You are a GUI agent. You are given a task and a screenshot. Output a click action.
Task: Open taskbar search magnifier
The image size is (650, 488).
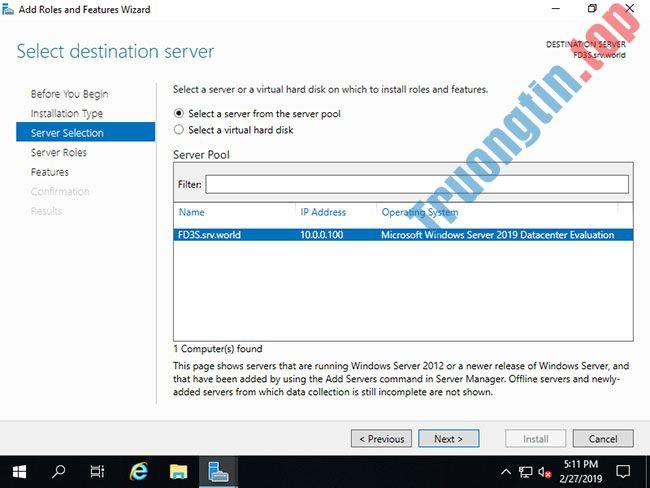coord(58,472)
